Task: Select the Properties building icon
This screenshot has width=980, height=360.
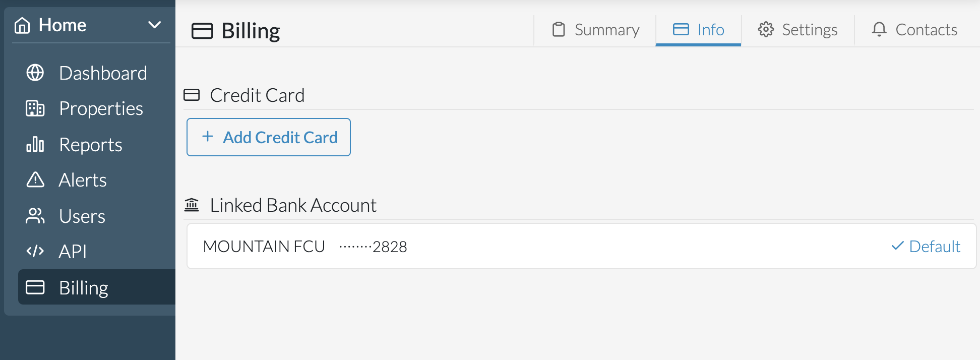Action: [35, 108]
